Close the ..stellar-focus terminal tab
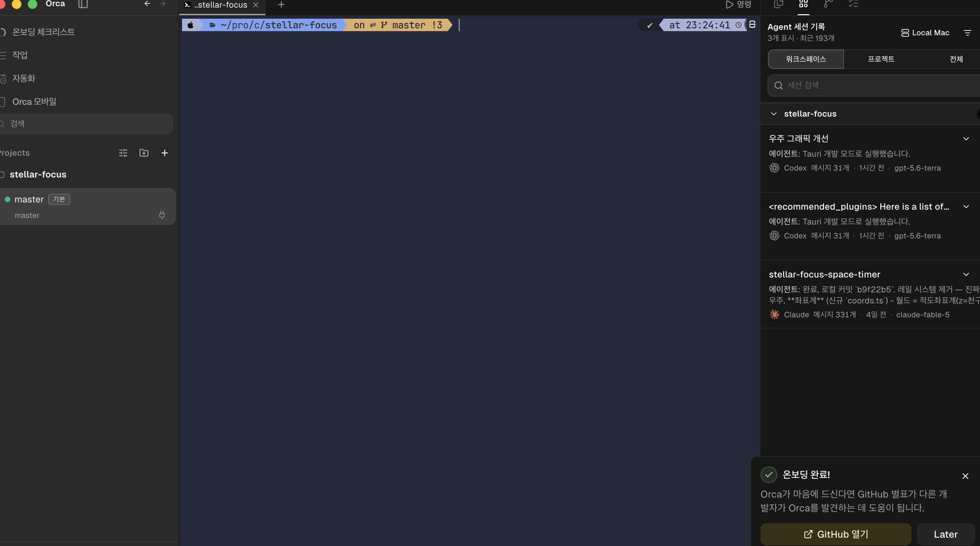The width and height of the screenshot is (980, 546). coord(256,5)
